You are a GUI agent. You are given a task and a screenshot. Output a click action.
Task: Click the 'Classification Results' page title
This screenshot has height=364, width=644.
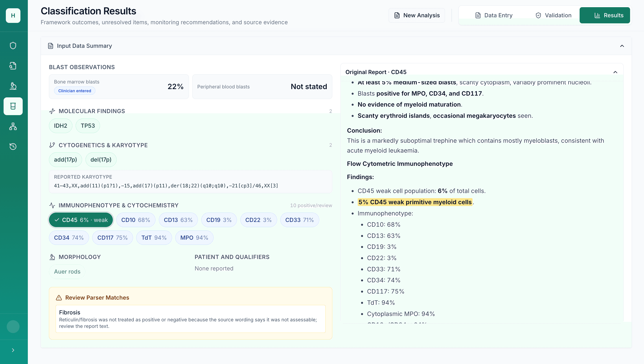coord(88,11)
